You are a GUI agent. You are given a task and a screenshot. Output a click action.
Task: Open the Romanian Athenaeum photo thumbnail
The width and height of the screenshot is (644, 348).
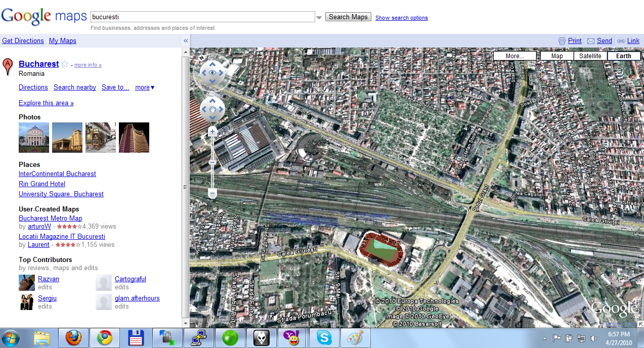pos(34,138)
